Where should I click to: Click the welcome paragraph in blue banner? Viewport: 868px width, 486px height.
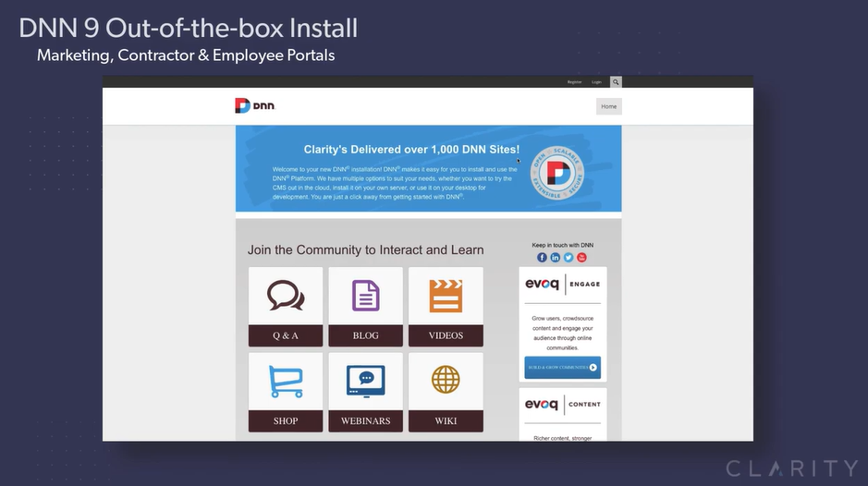click(x=395, y=183)
